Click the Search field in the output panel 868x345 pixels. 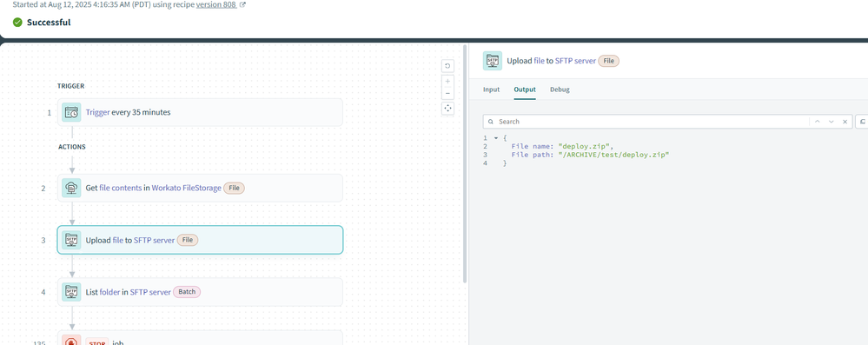(653, 122)
